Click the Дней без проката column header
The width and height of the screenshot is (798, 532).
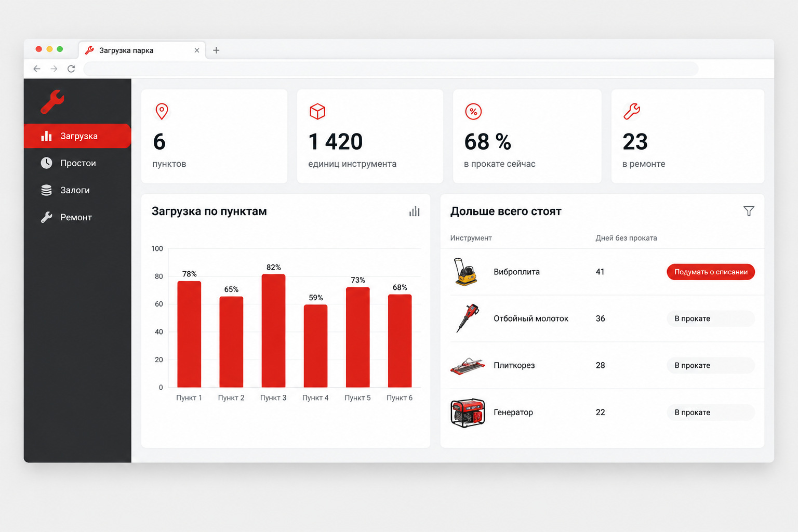[626, 238]
